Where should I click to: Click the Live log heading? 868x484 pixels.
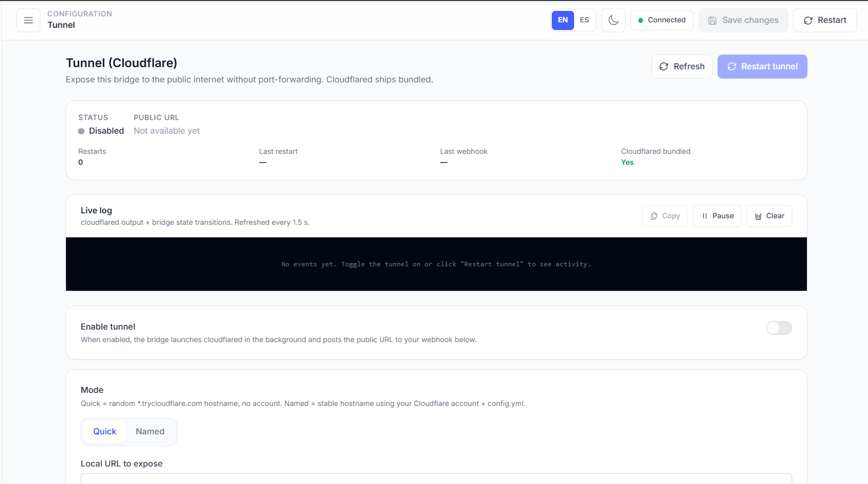(x=97, y=211)
